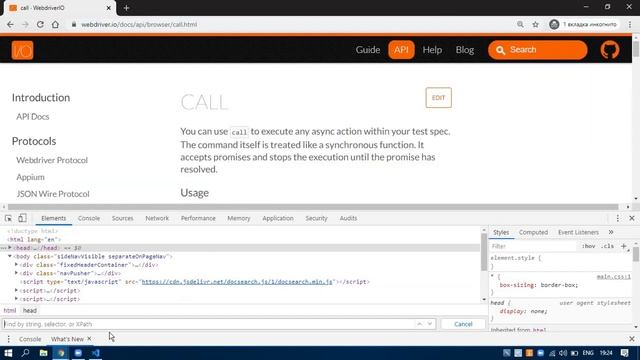Screen dimensions: 640x360
Task: Close the bottom drawer panel
Action: click(632, 339)
